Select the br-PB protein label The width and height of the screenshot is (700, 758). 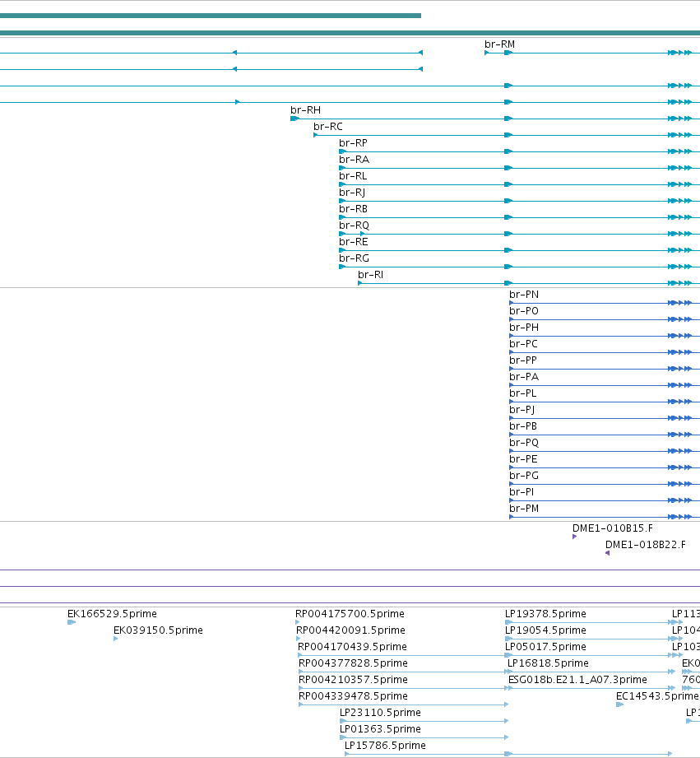pyautogui.click(x=523, y=426)
